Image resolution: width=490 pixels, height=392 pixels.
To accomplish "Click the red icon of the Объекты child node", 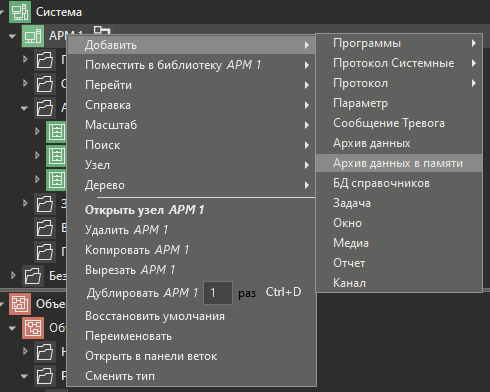I will (33, 328).
